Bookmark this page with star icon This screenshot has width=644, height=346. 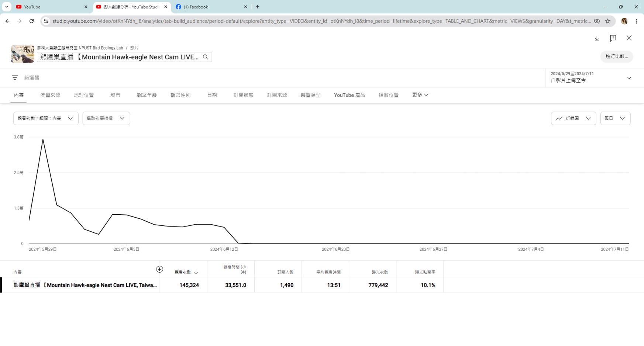[x=608, y=21]
